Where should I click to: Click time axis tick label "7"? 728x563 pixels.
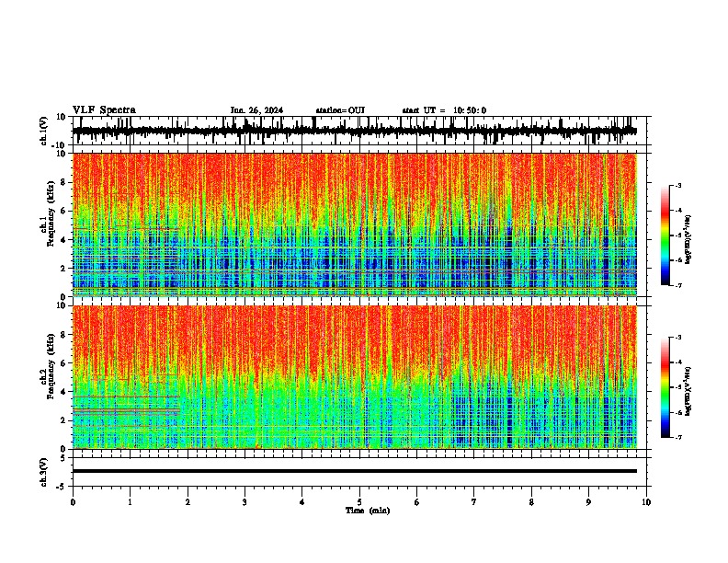474,502
